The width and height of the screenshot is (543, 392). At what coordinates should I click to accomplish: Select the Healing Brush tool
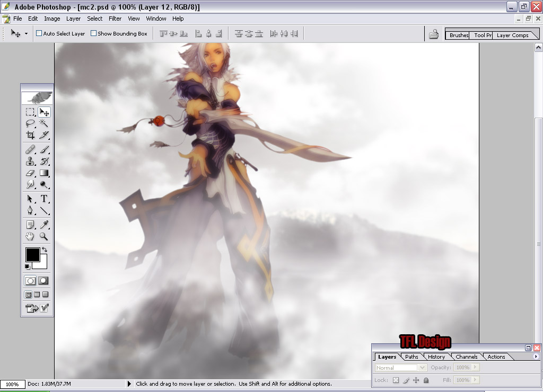pyautogui.click(x=30, y=149)
